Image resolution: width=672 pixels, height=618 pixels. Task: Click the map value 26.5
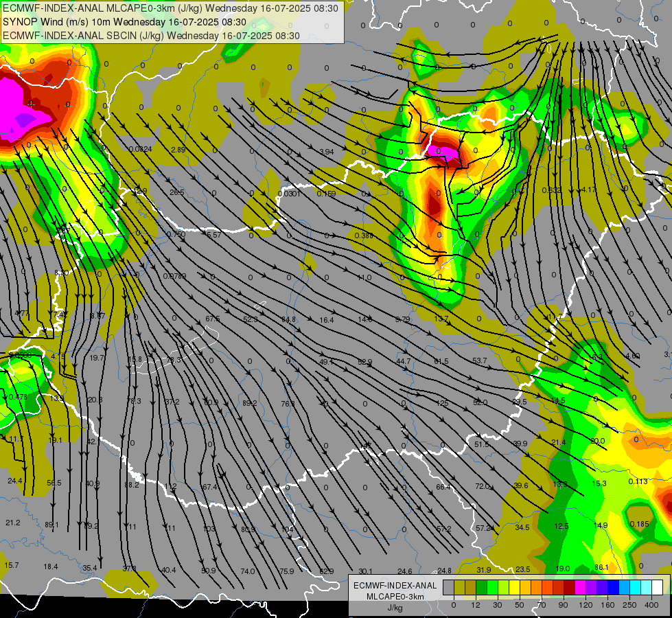[176, 192]
